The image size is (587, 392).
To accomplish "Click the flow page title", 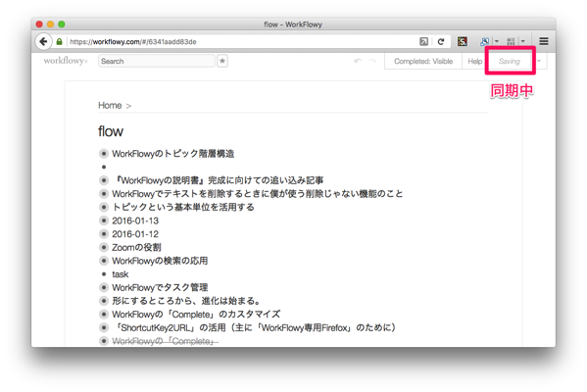I will (111, 131).
